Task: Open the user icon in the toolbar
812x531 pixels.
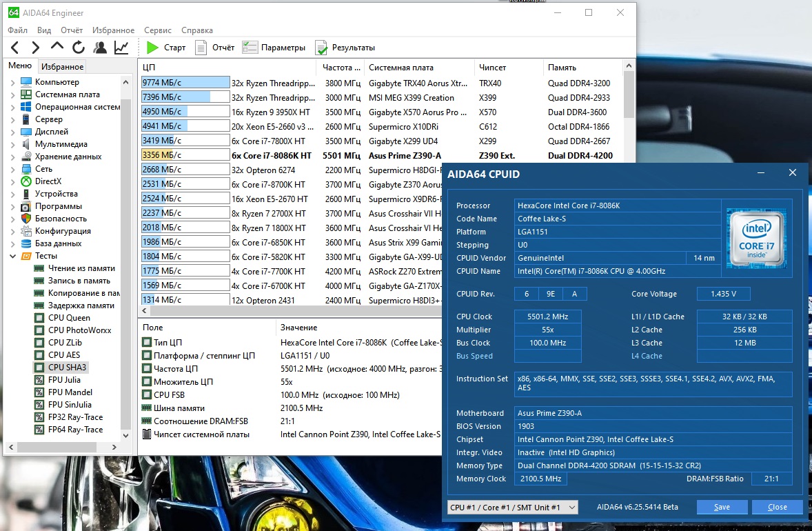Action: 100,48
